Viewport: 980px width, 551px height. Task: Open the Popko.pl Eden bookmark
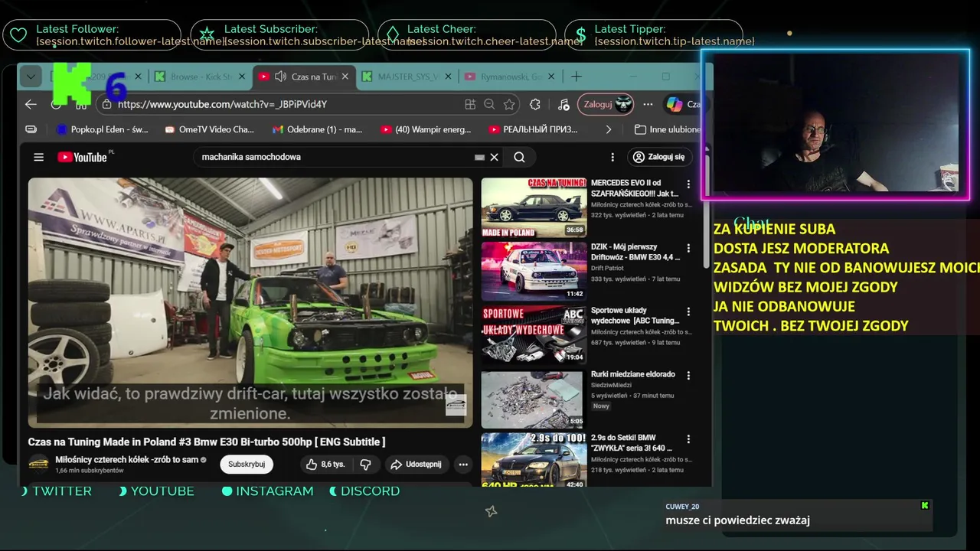[x=103, y=129]
